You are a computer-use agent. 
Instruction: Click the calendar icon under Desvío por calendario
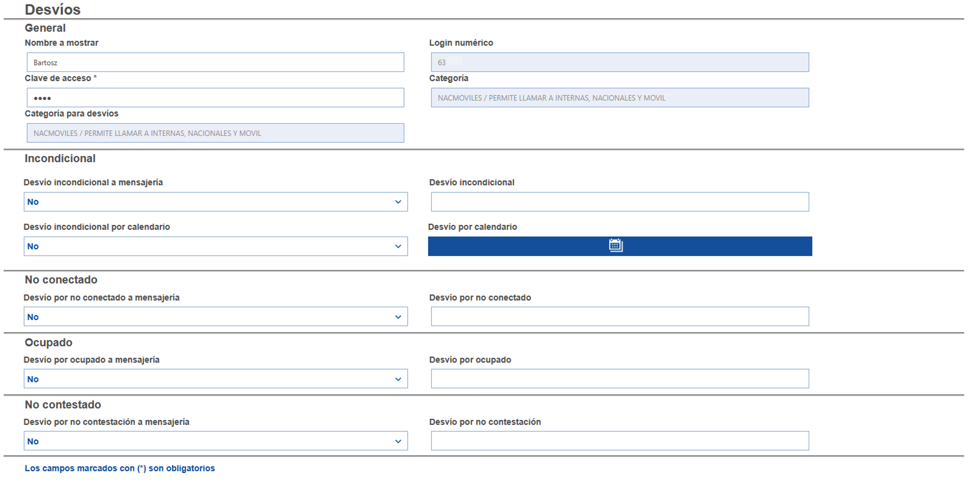[616, 245]
